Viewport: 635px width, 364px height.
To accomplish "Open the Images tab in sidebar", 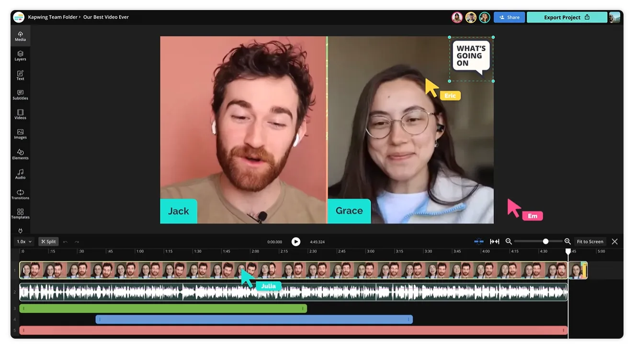I will (x=20, y=134).
